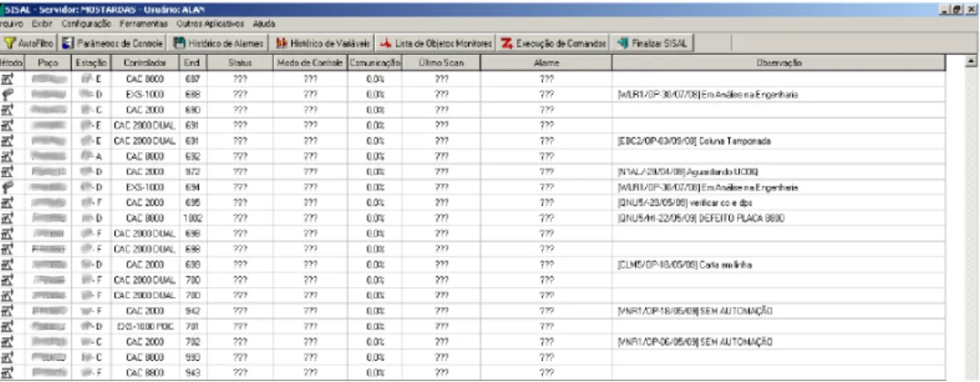Screen dimensions: 980x382
Task: Select the End cell showing 972
Action: pyautogui.click(x=193, y=171)
